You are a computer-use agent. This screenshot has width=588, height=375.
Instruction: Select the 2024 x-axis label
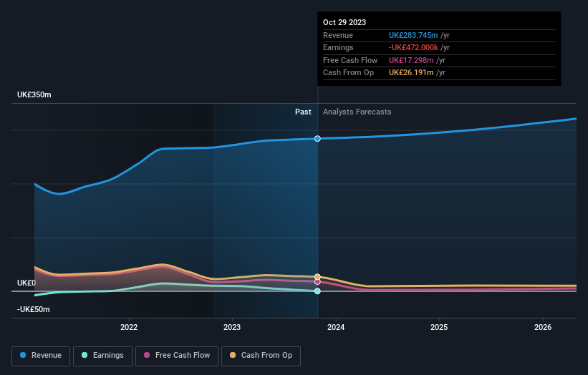[x=336, y=328]
